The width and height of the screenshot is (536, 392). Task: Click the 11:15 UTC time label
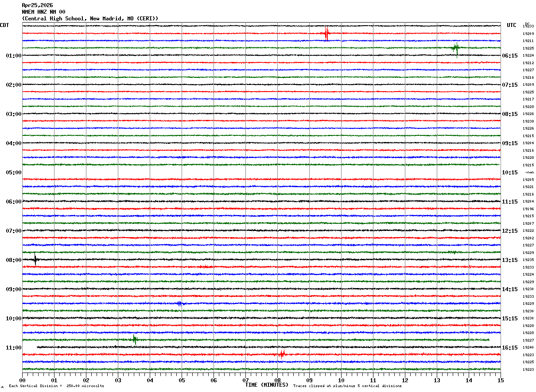point(510,202)
